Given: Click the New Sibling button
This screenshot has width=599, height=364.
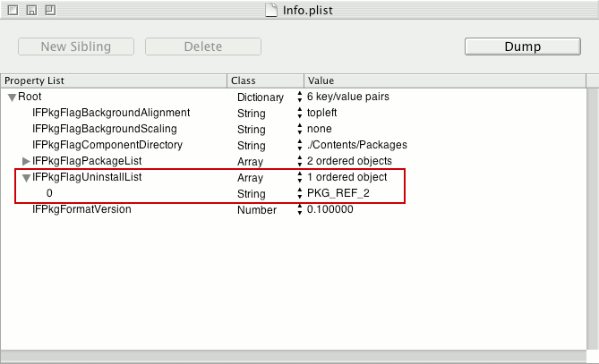Looking at the screenshot, I should (x=76, y=47).
